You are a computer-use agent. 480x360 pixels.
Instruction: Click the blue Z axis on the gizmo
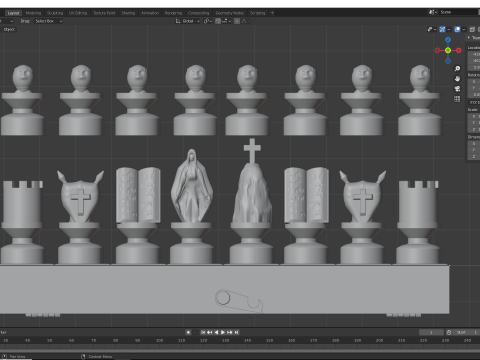pos(448,40)
